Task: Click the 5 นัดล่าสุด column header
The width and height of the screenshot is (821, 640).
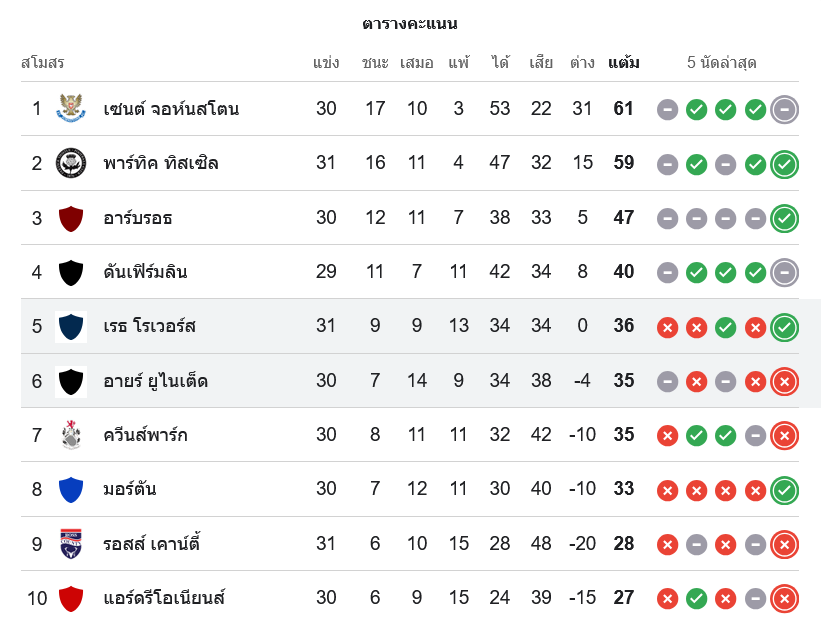Action: click(x=721, y=63)
